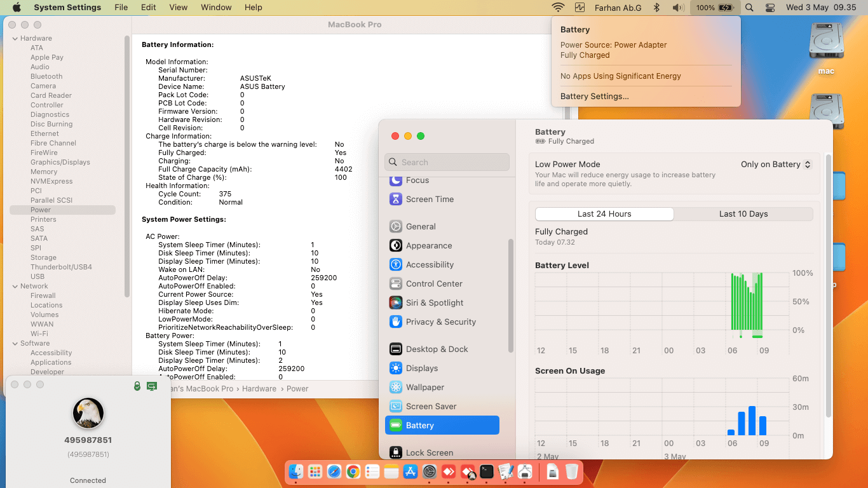Switch to the Last 10 Days tab

tap(743, 214)
